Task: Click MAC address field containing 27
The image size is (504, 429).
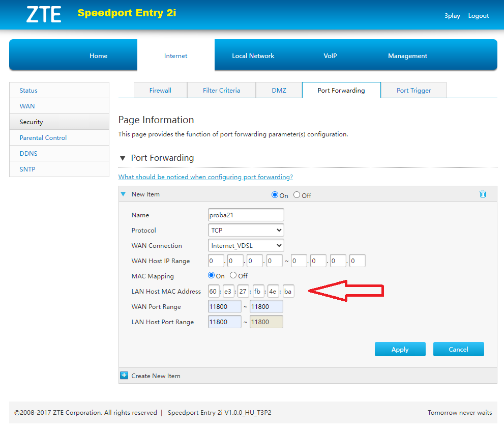Action: (x=243, y=292)
